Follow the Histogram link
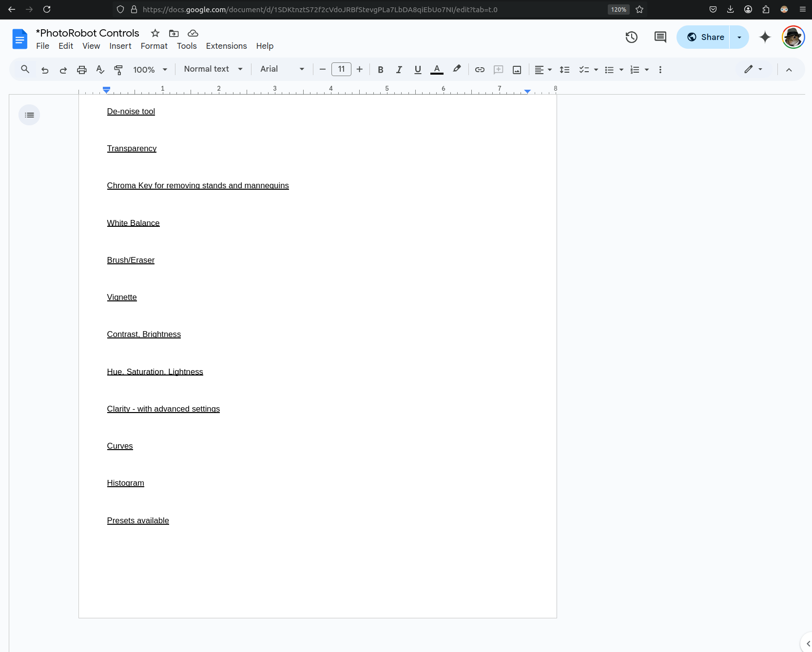The height and width of the screenshot is (652, 812). click(x=126, y=483)
